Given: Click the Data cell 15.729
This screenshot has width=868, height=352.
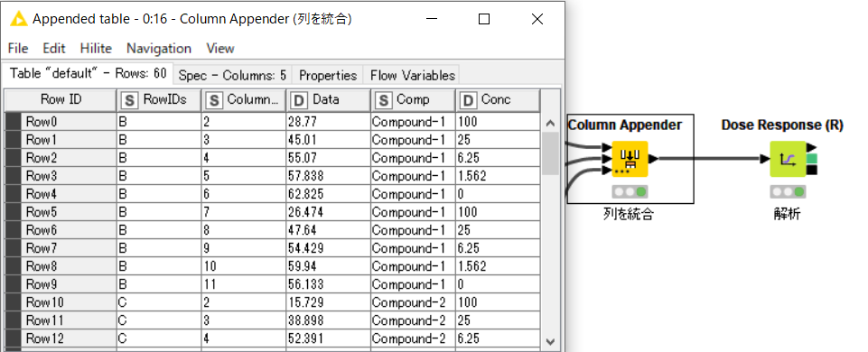Looking at the screenshot, I should pos(328,302).
